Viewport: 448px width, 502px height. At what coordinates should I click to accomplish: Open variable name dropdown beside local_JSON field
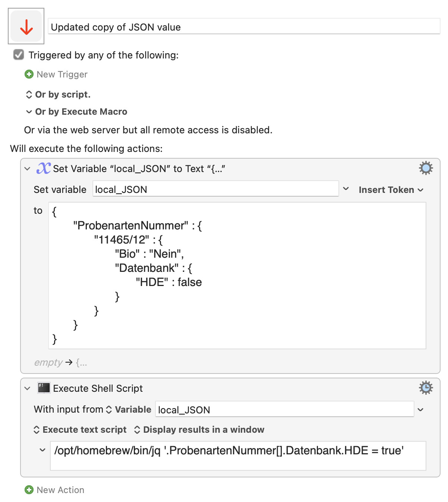[x=346, y=189]
